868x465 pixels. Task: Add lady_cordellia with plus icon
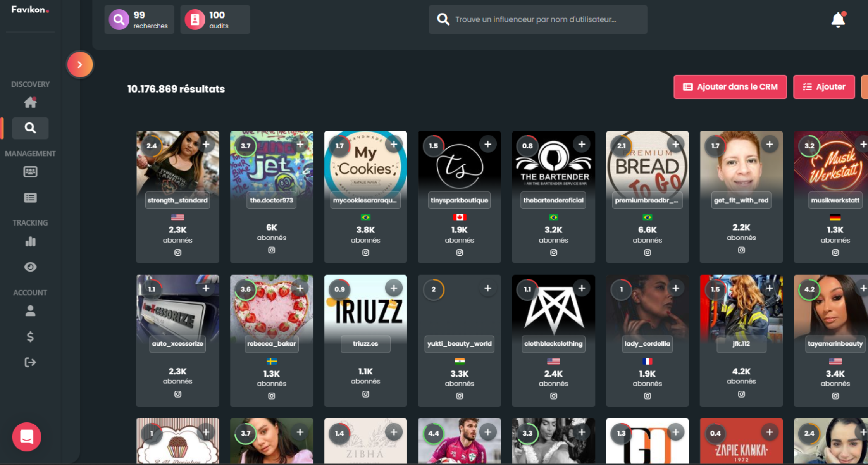(676, 288)
